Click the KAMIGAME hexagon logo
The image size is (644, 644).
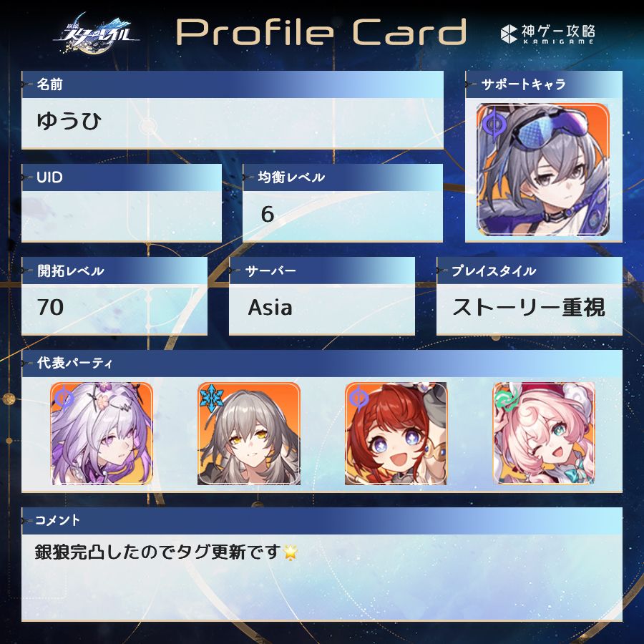click(x=509, y=34)
